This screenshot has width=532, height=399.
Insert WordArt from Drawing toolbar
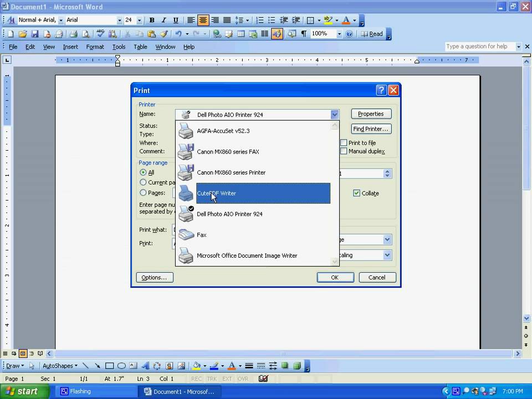[x=145, y=366]
